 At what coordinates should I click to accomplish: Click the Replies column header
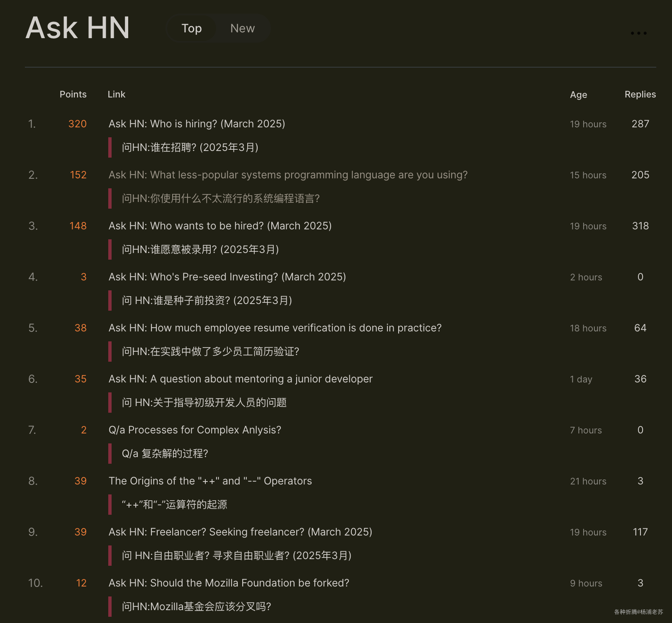pyautogui.click(x=640, y=94)
